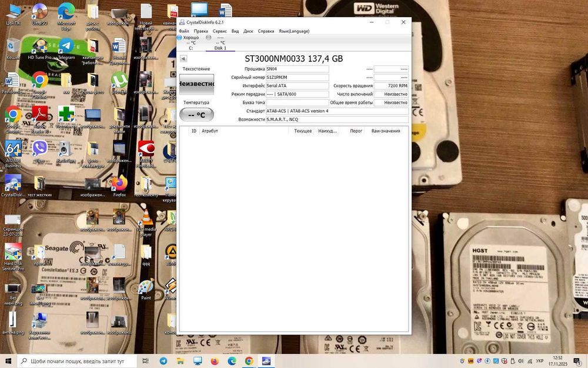Viewport: 588px width, 368px height.
Task: Select the Кошик recycle bin icon
Action: click(x=13, y=49)
